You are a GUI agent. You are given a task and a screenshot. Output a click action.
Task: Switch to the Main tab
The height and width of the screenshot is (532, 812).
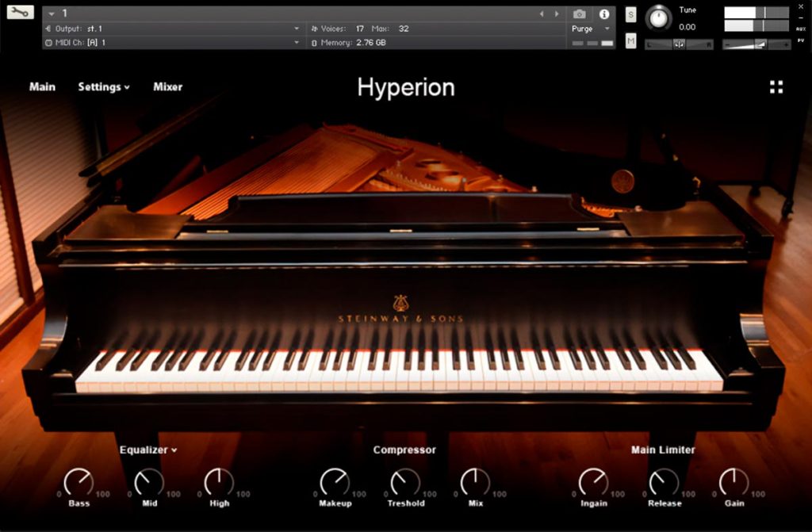click(x=42, y=87)
